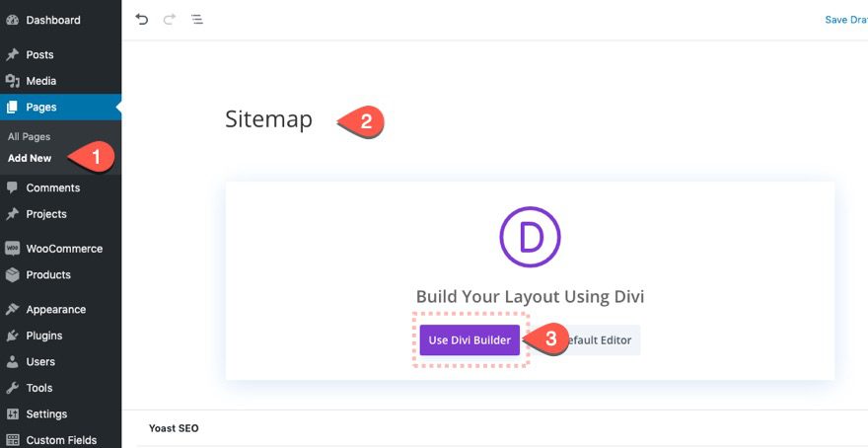Click the Settings sliders icon
The image size is (868, 448).
(12, 413)
